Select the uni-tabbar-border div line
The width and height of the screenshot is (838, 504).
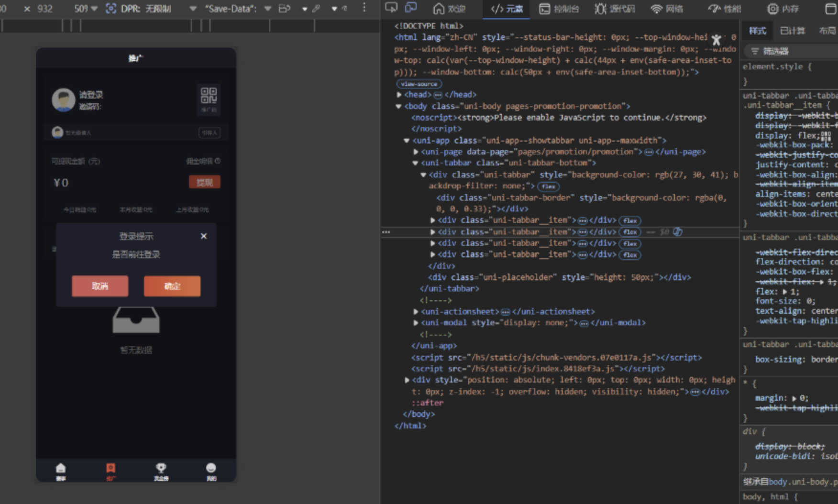pos(581,203)
